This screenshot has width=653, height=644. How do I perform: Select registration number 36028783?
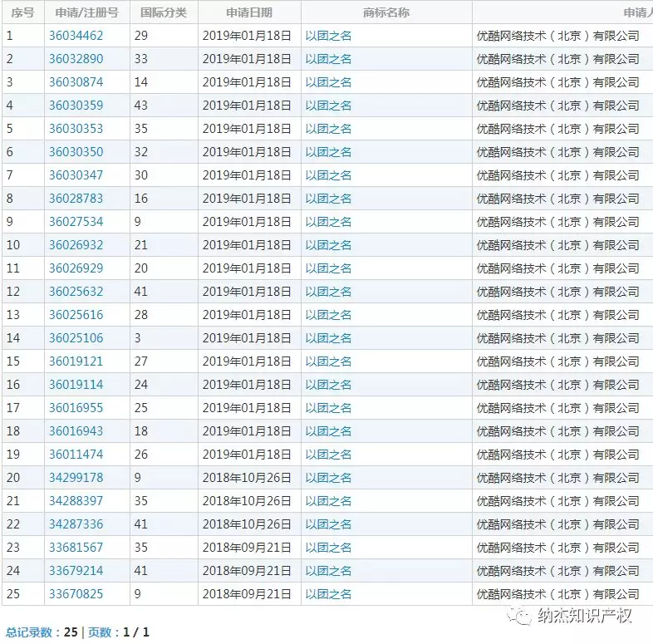pos(76,199)
